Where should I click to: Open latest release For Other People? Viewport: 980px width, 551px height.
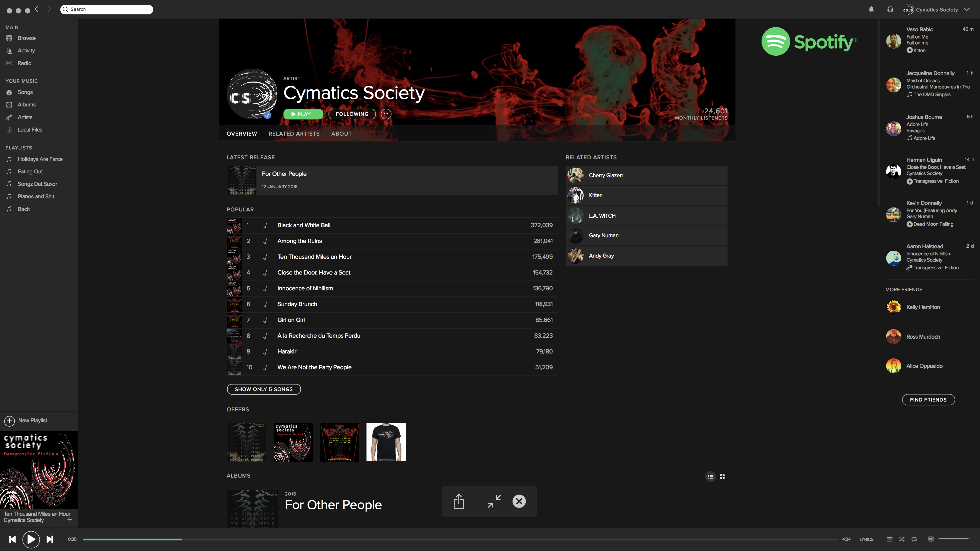(392, 180)
